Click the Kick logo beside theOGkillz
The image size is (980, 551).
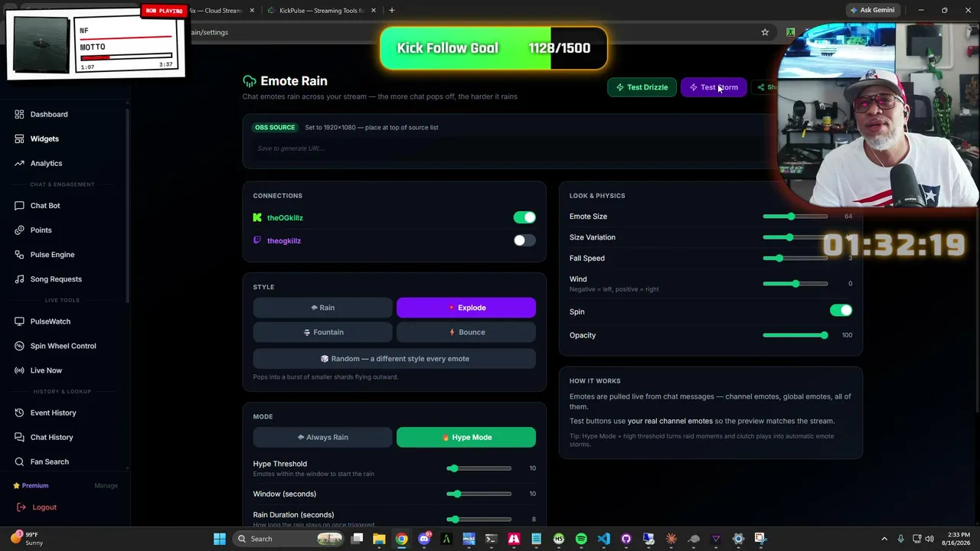(x=257, y=218)
